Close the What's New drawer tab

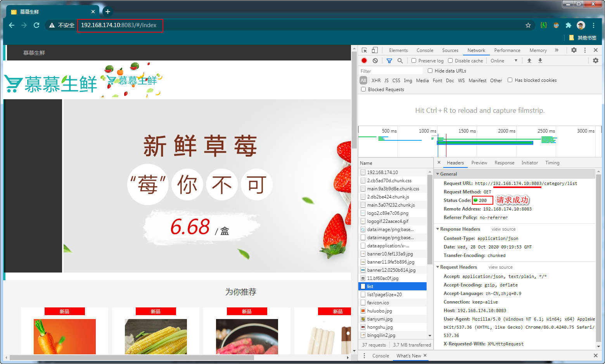(x=425, y=355)
